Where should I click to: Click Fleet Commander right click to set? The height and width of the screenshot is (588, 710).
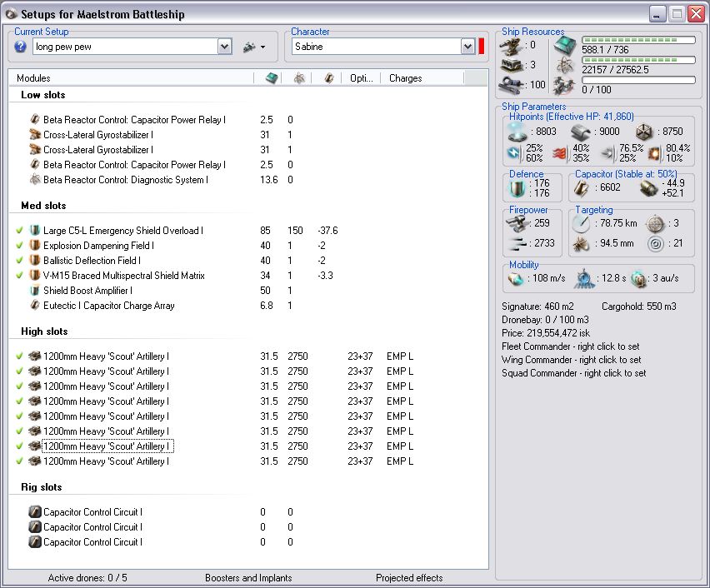click(x=571, y=346)
